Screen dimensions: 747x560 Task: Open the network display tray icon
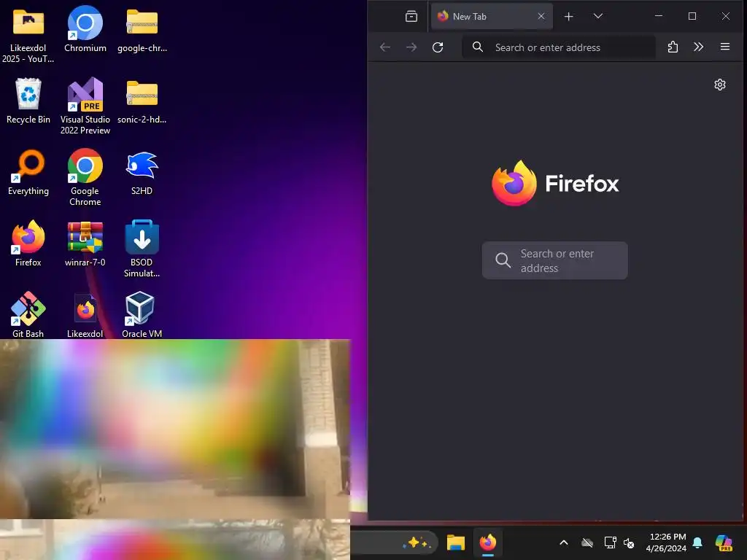point(611,542)
